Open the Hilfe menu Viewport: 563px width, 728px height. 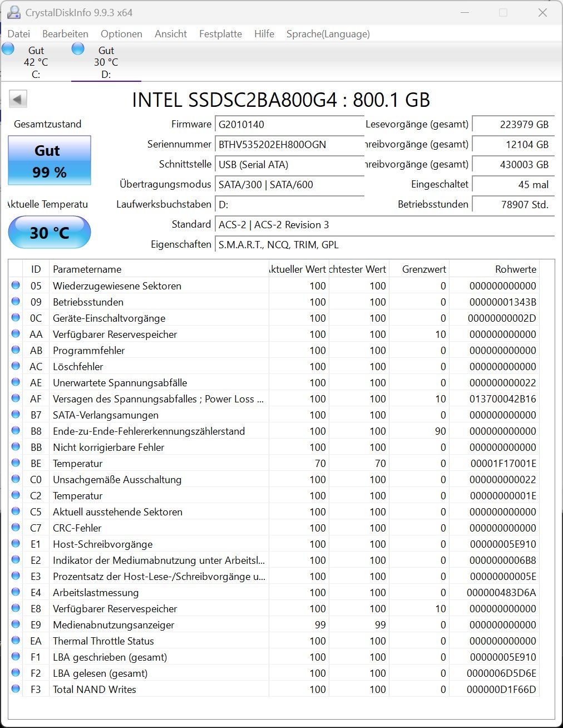click(x=264, y=34)
